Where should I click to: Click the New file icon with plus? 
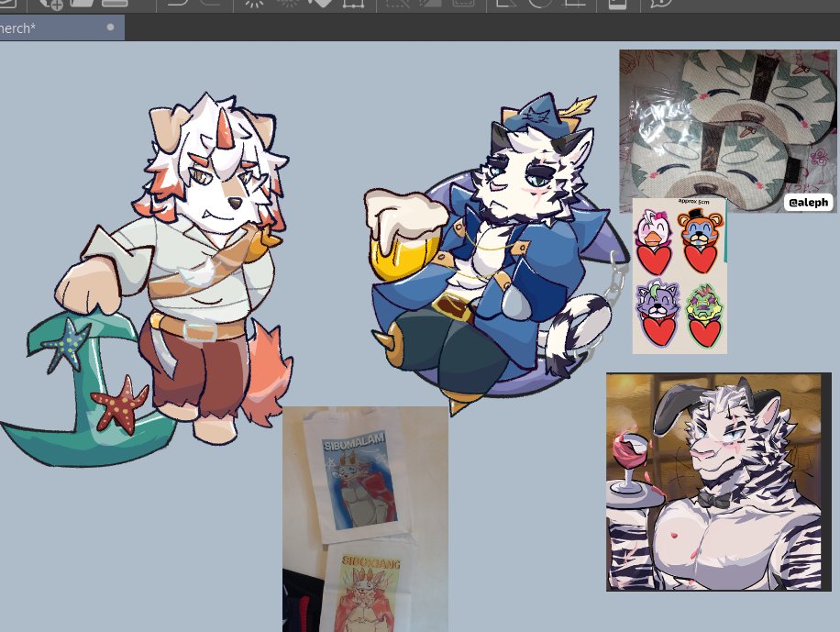(x=50, y=4)
